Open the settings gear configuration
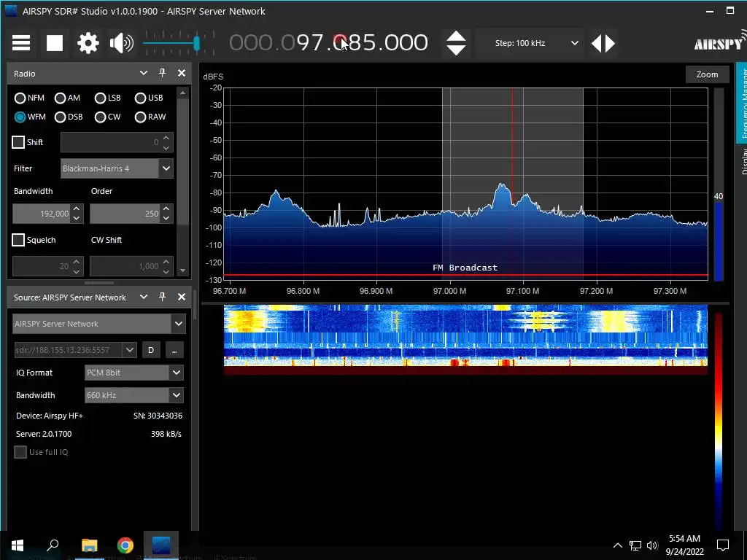Image resolution: width=747 pixels, height=560 pixels. [x=88, y=43]
